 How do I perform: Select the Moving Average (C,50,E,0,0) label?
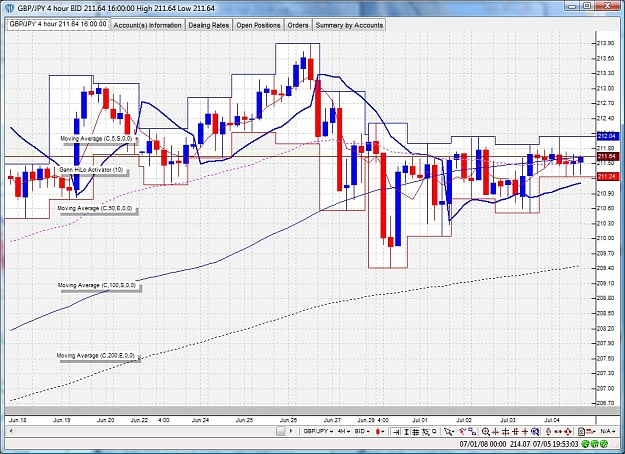click(95, 208)
